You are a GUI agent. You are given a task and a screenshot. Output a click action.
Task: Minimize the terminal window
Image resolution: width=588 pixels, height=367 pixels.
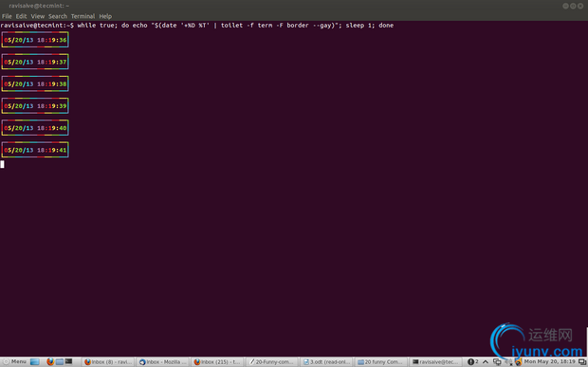click(x=565, y=6)
